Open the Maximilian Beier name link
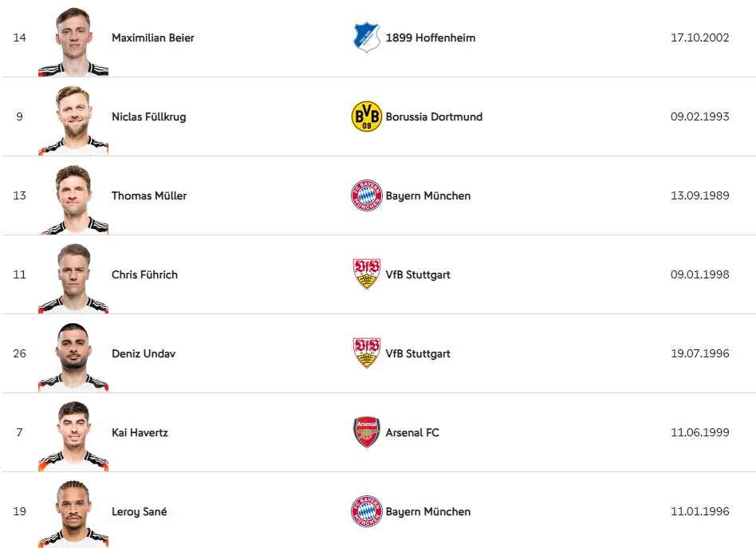This screenshot has height=548, width=756. [x=153, y=37]
